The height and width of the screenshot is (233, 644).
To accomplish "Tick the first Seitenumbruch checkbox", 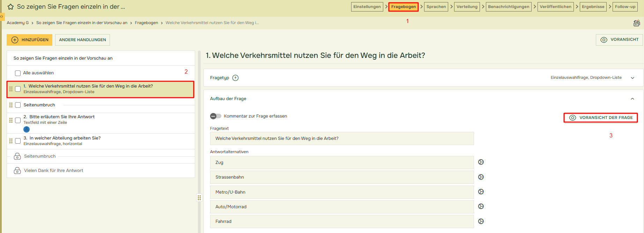I will tap(18, 105).
